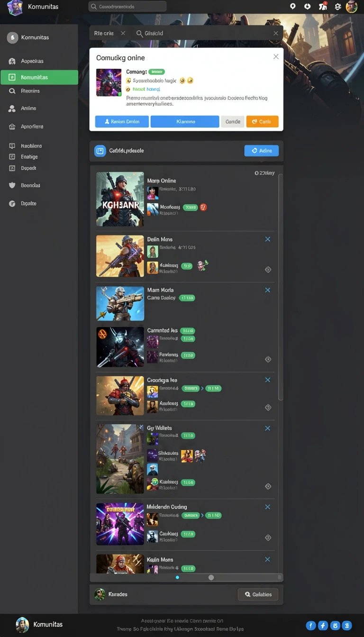The height and width of the screenshot is (637, 364).
Task: Click the diamond icon in the Gy Whllets row
Action: click(x=268, y=486)
